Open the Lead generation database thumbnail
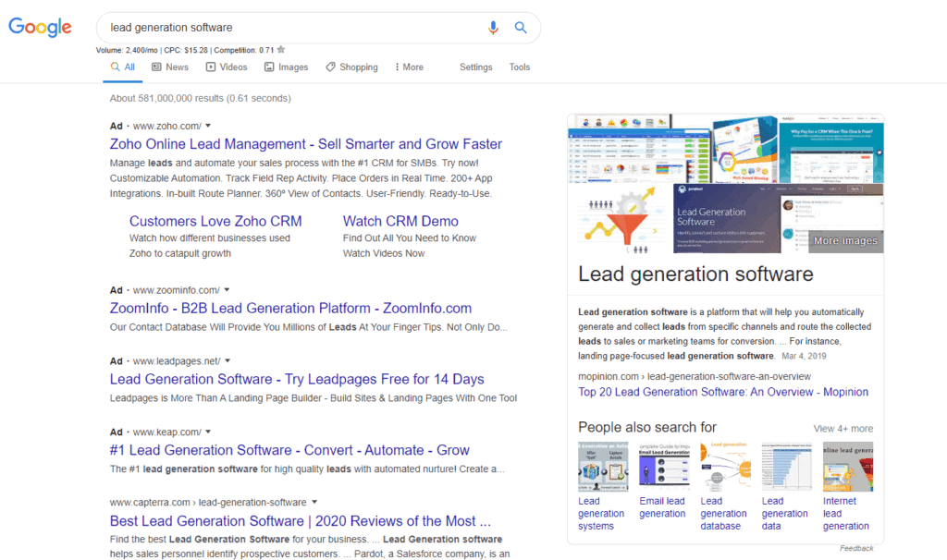947x560 pixels. [725, 467]
